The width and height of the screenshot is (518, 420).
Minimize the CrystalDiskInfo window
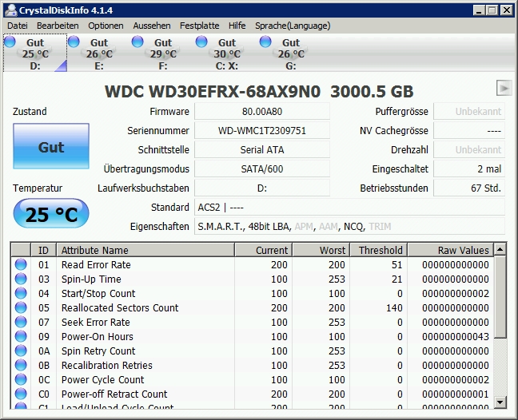479,10
